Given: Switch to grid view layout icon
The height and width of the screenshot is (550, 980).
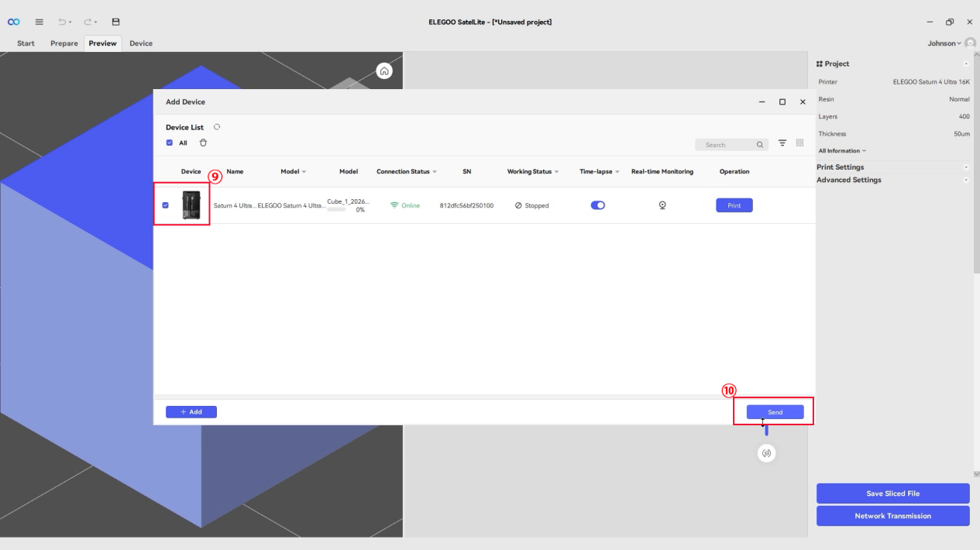Looking at the screenshot, I should tap(799, 143).
